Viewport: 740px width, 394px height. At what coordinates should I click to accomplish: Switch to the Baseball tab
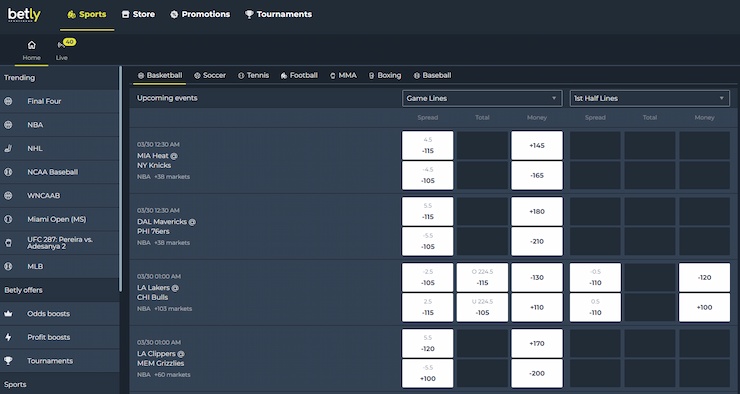click(432, 75)
